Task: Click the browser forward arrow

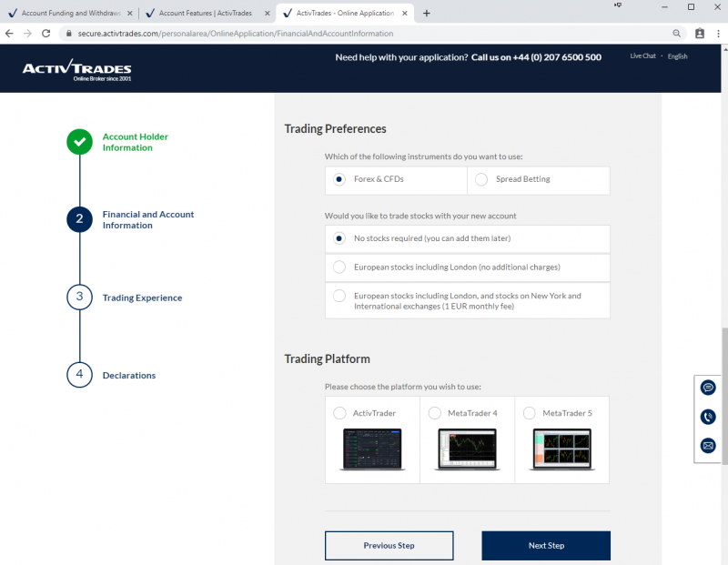Action: click(x=27, y=34)
